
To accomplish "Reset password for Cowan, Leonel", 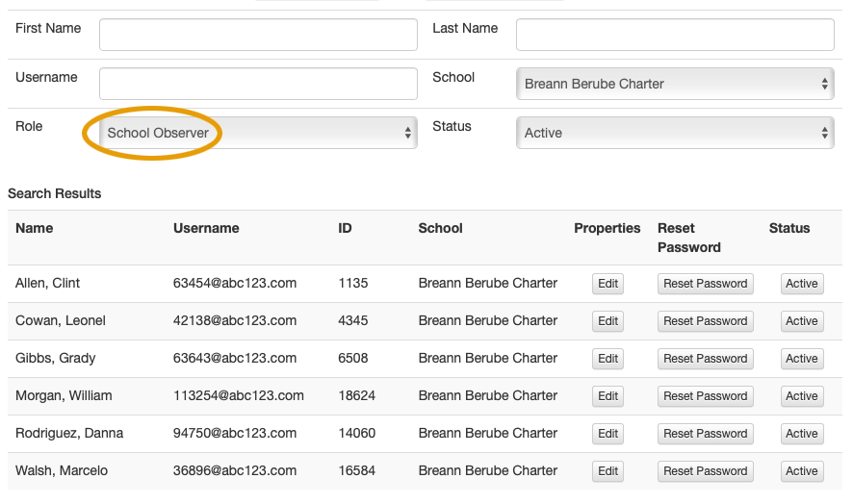I will pyautogui.click(x=706, y=321).
